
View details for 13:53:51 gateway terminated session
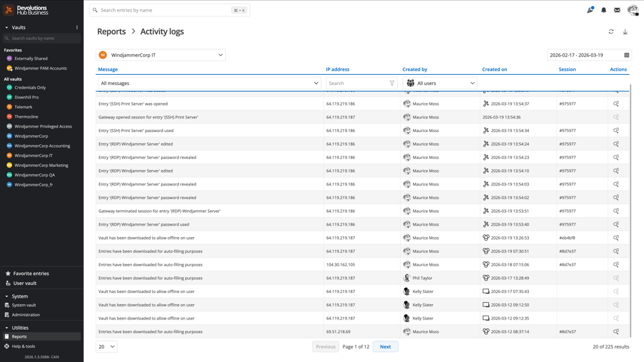tap(616, 211)
